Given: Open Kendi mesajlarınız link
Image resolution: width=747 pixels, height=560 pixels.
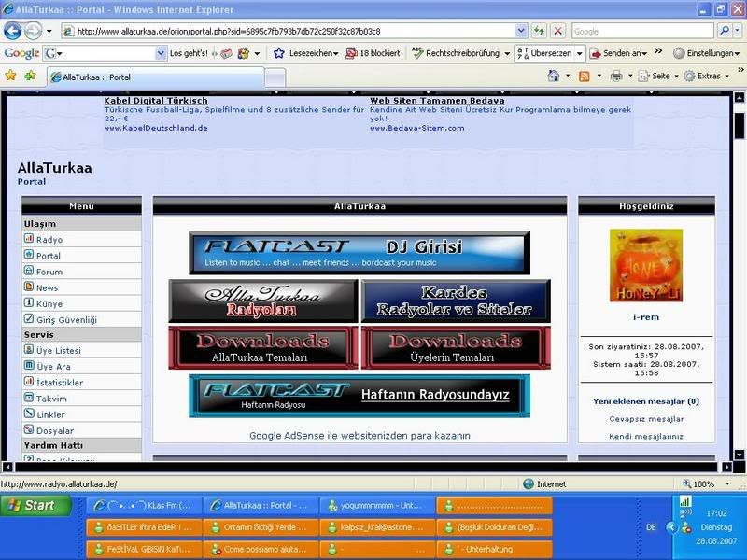Looking at the screenshot, I should point(646,436).
